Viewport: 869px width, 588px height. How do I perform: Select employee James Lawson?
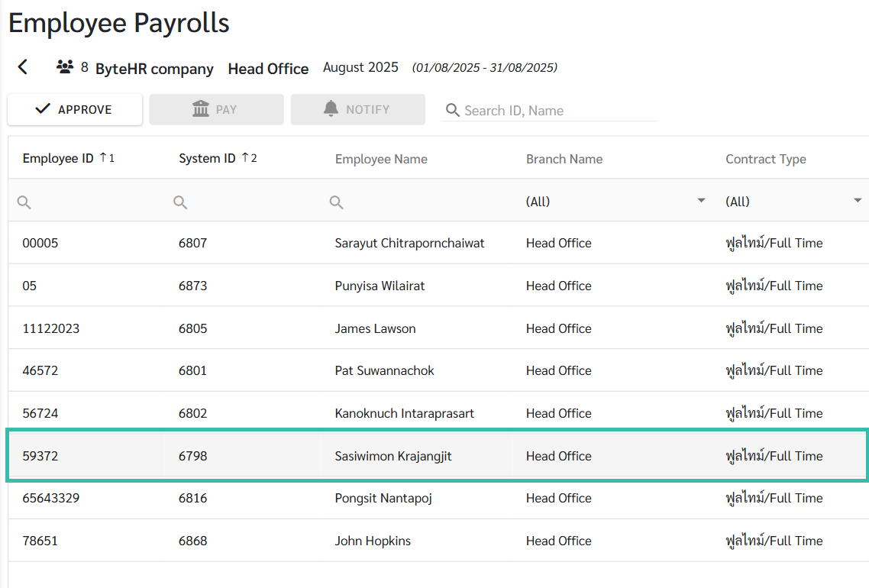[x=375, y=328]
